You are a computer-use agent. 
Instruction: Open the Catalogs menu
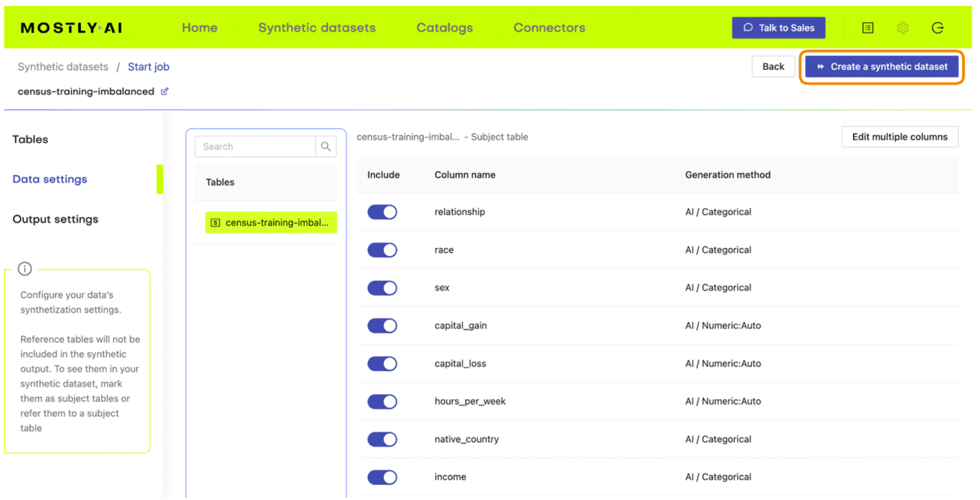pyautogui.click(x=445, y=28)
